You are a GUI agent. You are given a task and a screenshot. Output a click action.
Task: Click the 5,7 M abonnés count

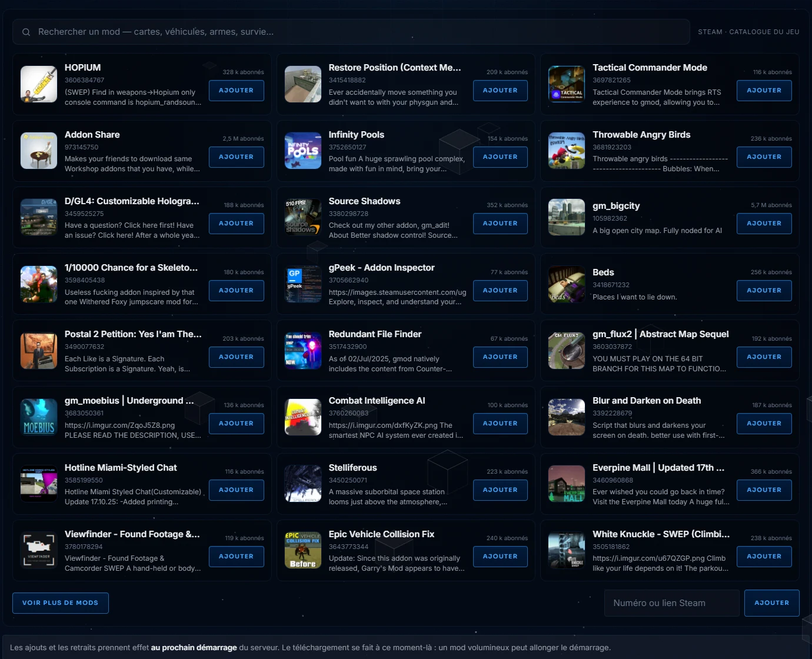[771, 205]
